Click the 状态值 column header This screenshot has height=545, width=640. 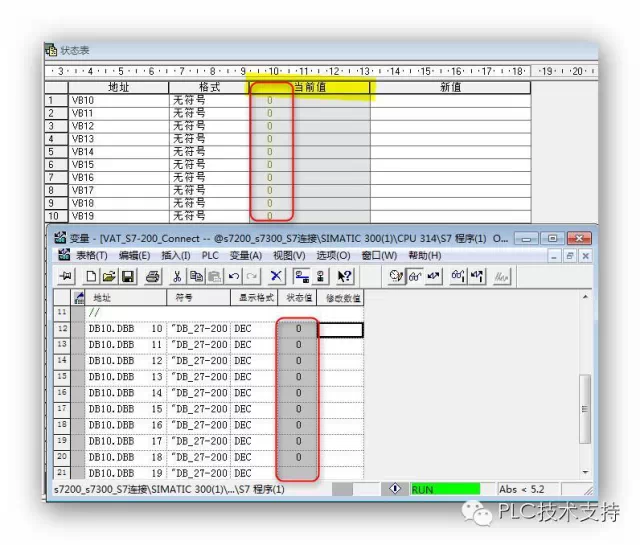298,298
